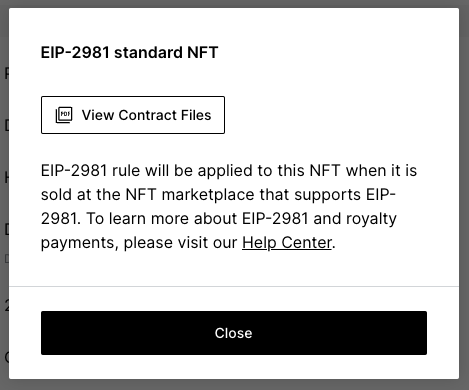Image resolution: width=469 pixels, height=390 pixels.
Task: Click the word 'standard' in the title
Action: (x=148, y=52)
